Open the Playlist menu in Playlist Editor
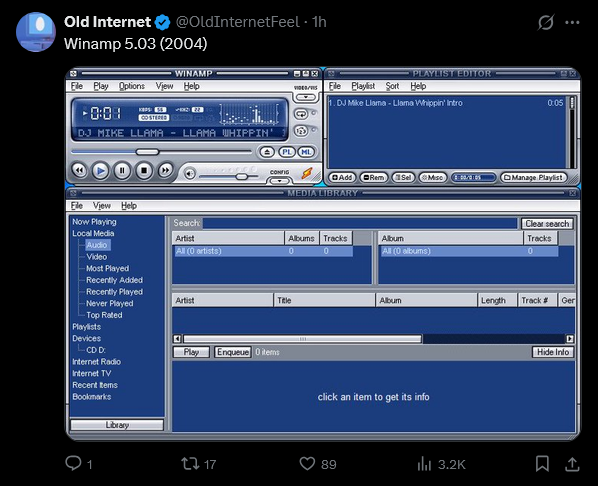Screen dimensions: 598x486 point(363,86)
